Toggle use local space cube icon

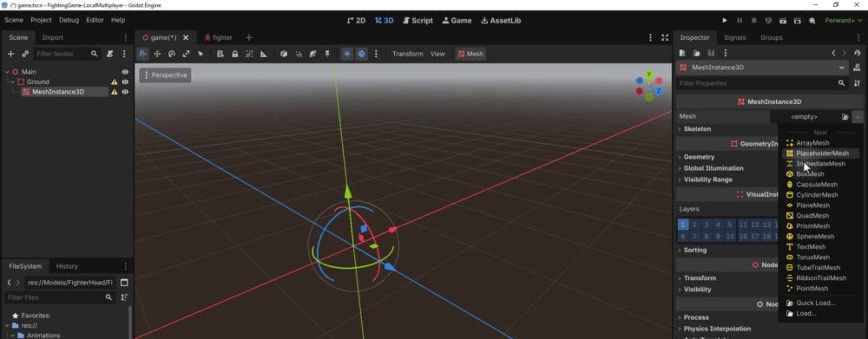pyautogui.click(x=284, y=54)
